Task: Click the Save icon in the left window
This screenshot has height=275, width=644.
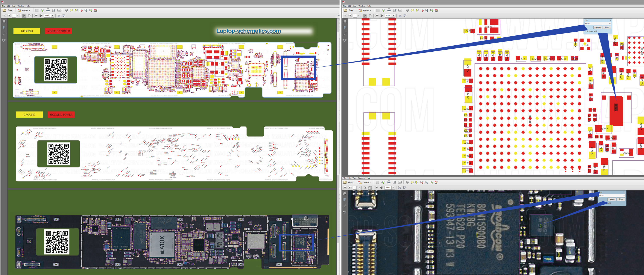Action: (37, 10)
